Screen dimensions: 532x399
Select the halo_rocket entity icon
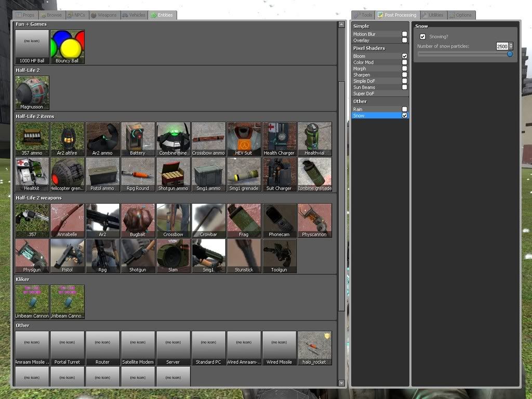(x=314, y=348)
